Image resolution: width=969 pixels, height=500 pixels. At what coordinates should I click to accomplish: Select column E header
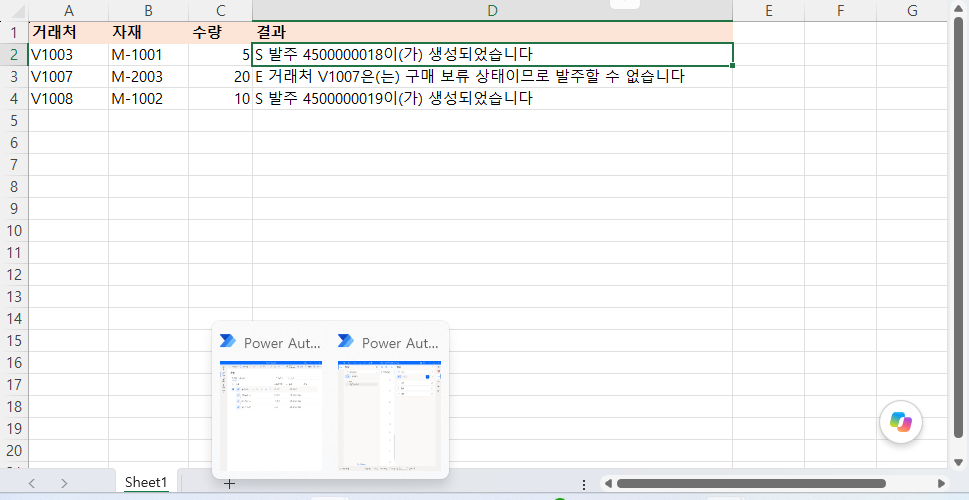click(x=769, y=11)
